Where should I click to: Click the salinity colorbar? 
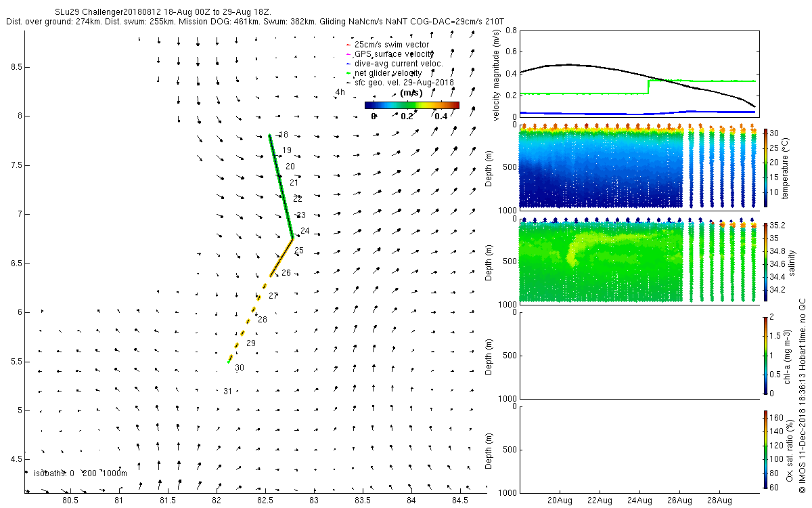click(766, 261)
